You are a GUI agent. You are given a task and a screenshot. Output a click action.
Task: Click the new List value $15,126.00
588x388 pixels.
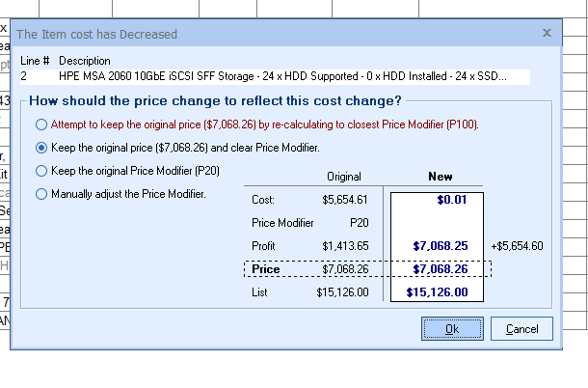(437, 292)
